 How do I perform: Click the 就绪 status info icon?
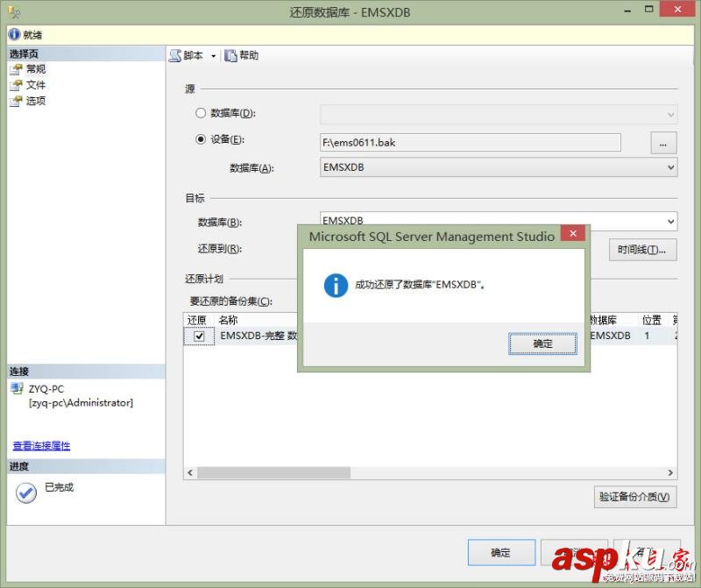pos(14,34)
